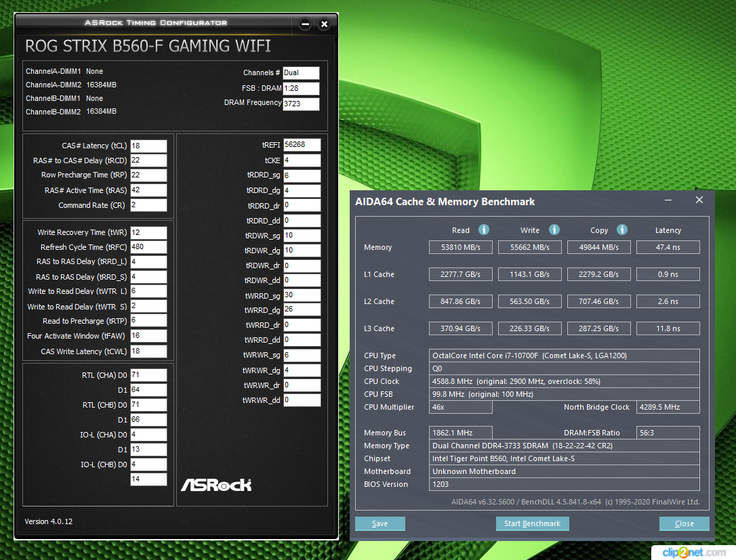Click the L2 Cache Write value 563.50 GB/s
736x560 pixels.
coord(529,301)
